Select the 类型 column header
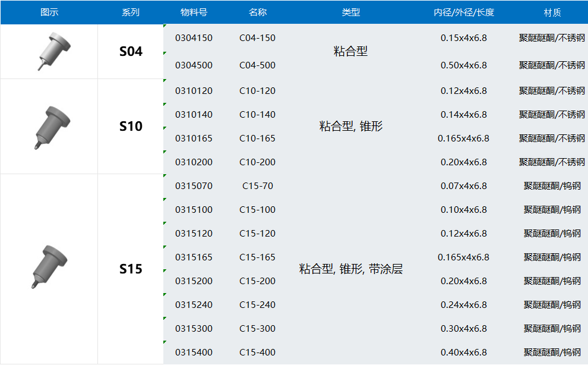Viewport: 588px width, 365px height. point(351,12)
